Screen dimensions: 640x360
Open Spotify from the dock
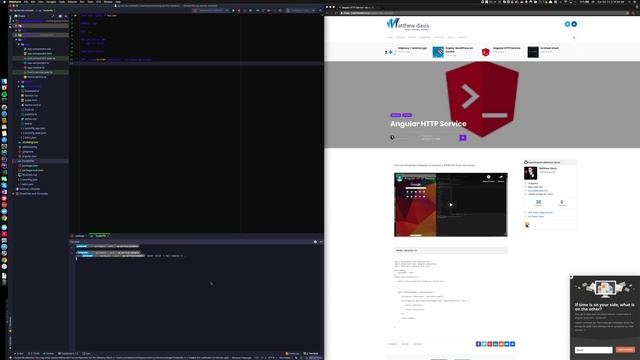click(x=4, y=94)
